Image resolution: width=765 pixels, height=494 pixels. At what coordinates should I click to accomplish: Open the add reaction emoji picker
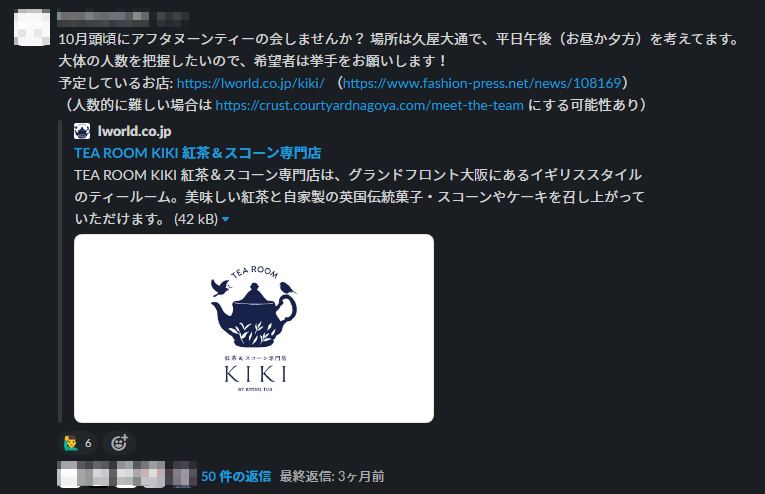coord(119,443)
